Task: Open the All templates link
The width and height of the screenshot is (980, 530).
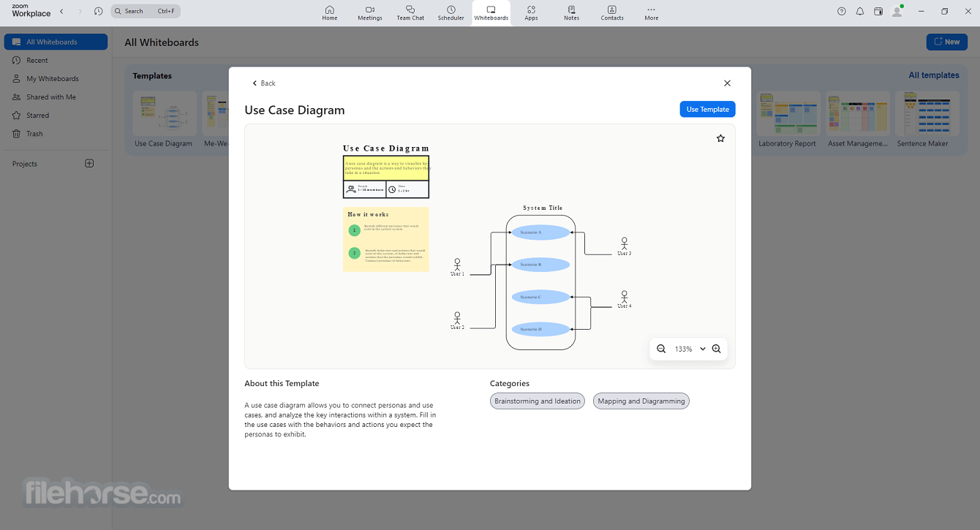Action: point(934,75)
